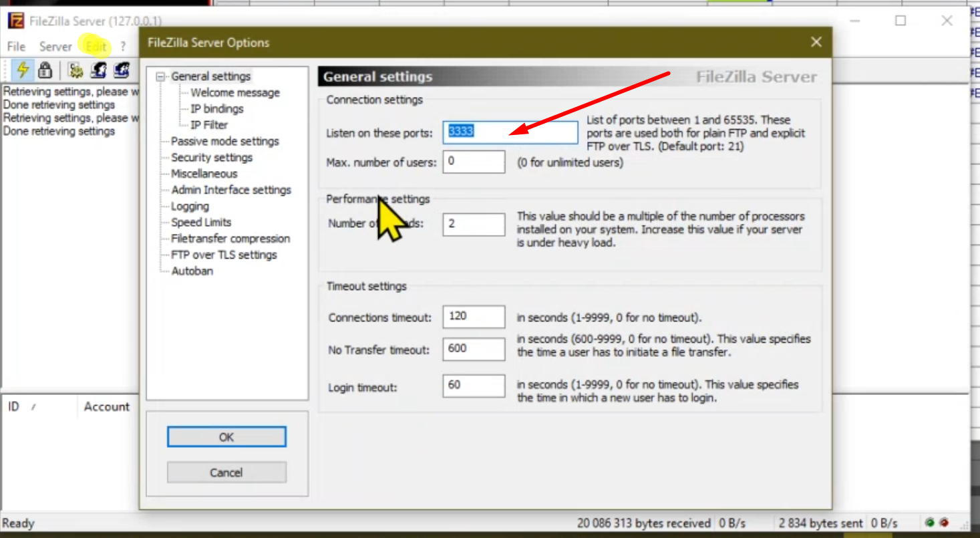Click the green connection indicator in status bar

point(929,523)
